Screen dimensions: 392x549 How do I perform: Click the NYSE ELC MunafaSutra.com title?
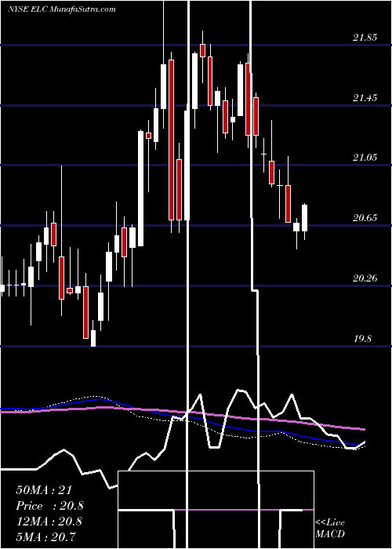pyautogui.click(x=62, y=9)
